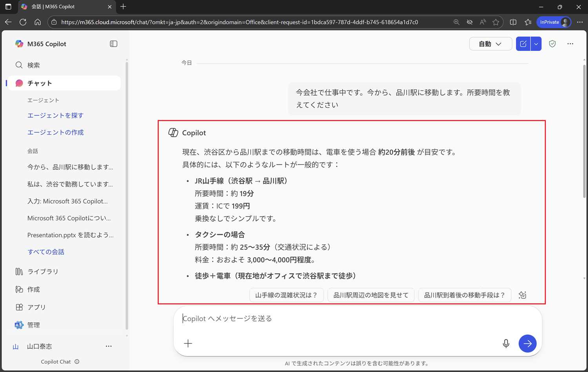588x372 pixels.
Task: Activate the read aloud icon
Action: (x=483, y=22)
